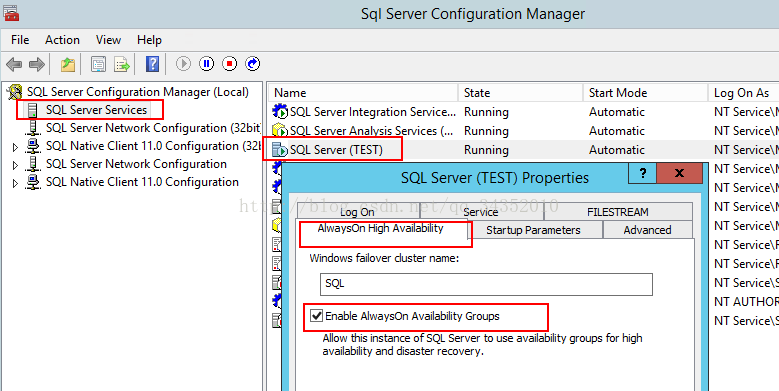Image resolution: width=779 pixels, height=391 pixels.
Task: Uncheck Enable AlwaysOn Availability Groups
Action: [x=316, y=315]
